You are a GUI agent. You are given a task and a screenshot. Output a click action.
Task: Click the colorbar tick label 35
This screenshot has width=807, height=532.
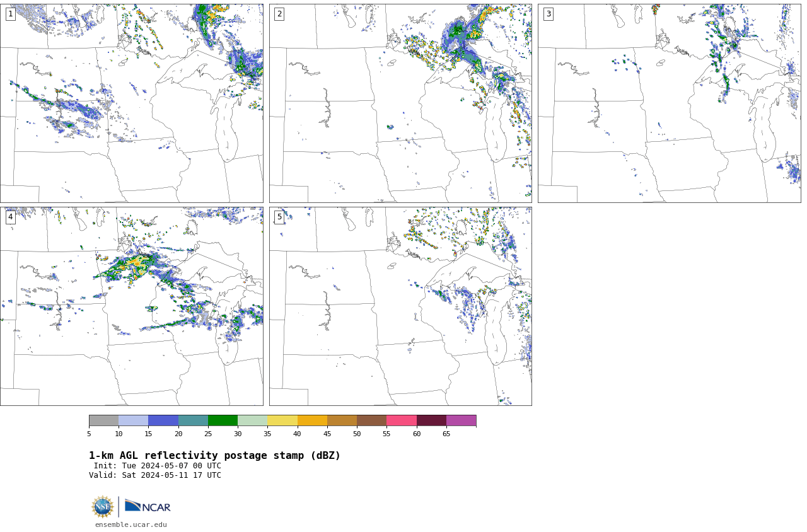click(267, 434)
